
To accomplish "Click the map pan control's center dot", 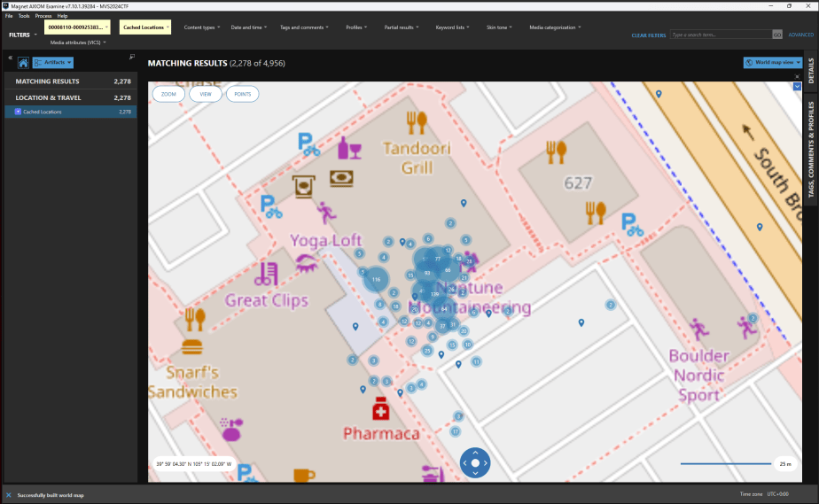I will (x=475, y=463).
